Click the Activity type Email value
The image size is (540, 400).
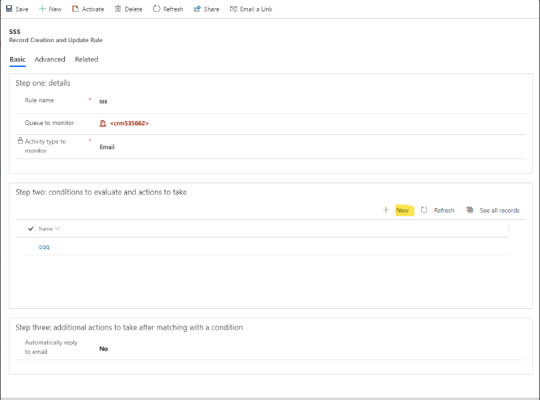pyautogui.click(x=107, y=147)
